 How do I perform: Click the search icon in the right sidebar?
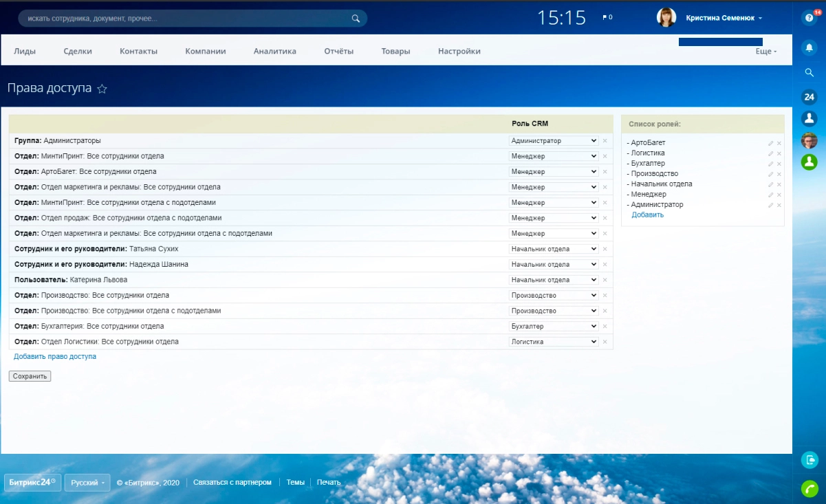(x=809, y=72)
